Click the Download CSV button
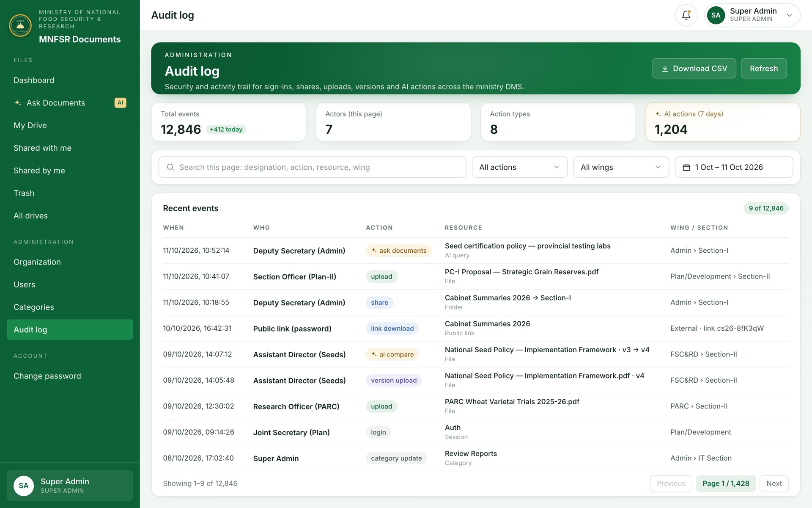This screenshot has height=508, width=812. (x=694, y=69)
